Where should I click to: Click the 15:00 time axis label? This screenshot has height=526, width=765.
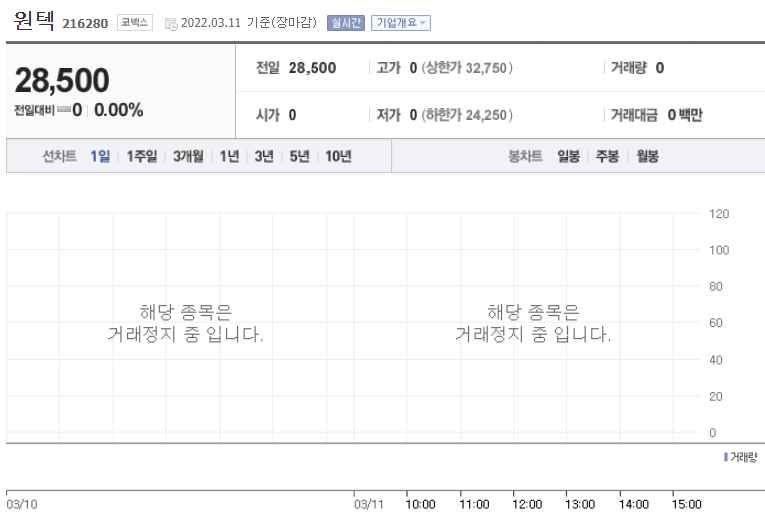(686, 505)
